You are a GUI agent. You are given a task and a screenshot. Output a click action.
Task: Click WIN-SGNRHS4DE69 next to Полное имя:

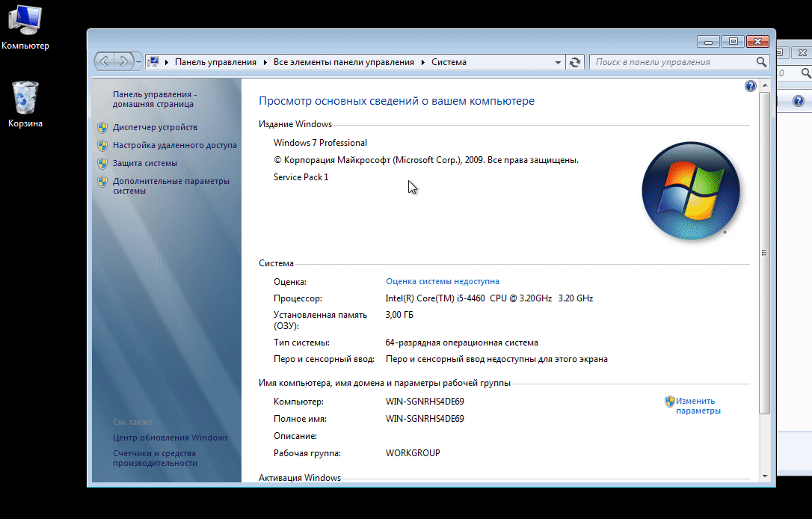(x=425, y=419)
